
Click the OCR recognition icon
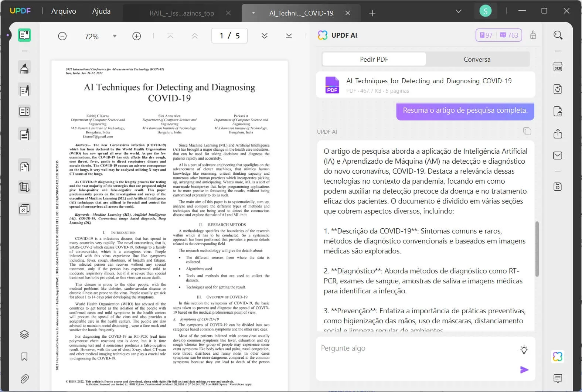coord(558,67)
